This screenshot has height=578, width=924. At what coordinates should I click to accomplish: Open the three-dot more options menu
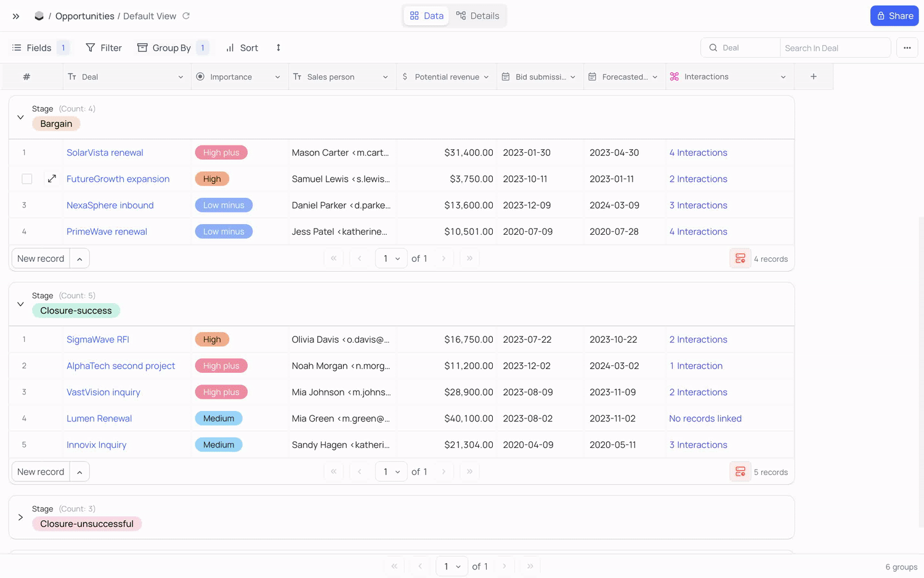[x=907, y=47]
